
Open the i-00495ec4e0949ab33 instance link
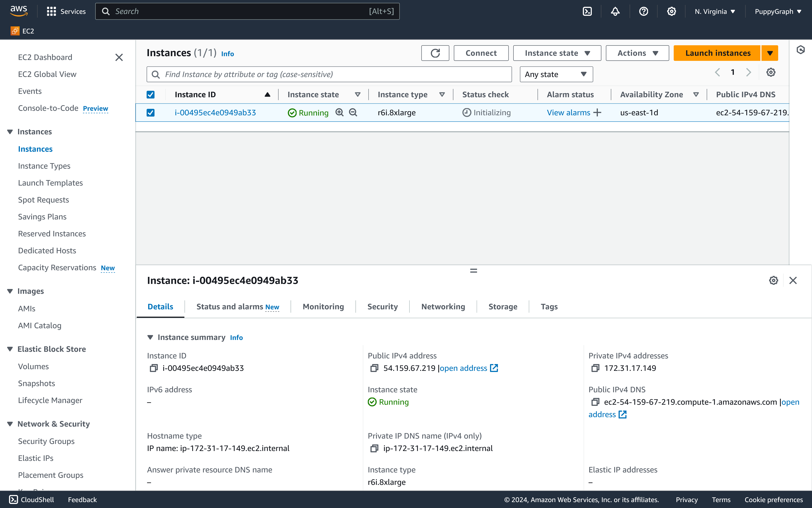(215, 113)
